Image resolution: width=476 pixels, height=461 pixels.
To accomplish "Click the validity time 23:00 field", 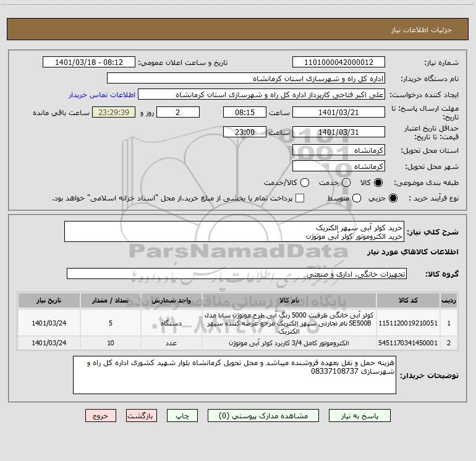I will tap(245, 132).
